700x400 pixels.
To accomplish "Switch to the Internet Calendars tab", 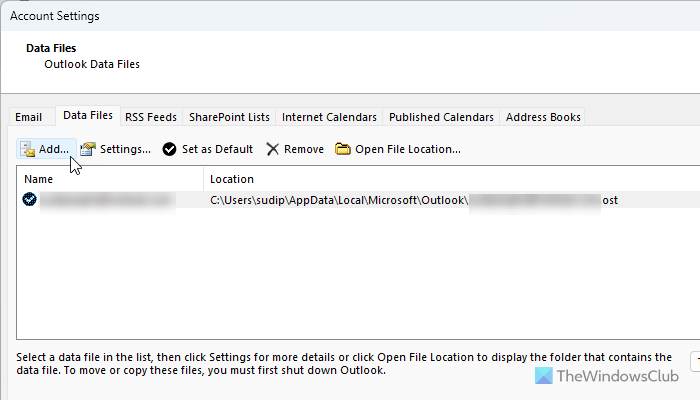I will coord(329,117).
